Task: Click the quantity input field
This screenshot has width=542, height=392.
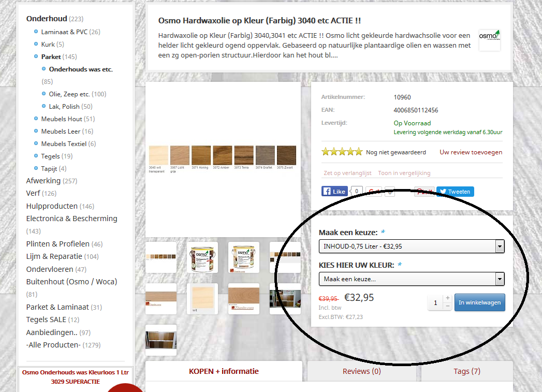Action: (435, 302)
